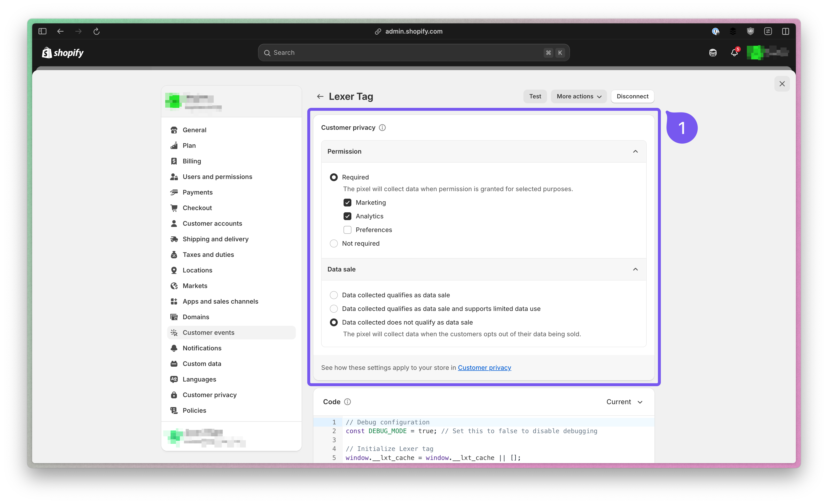The image size is (828, 504).
Task: Click the Customer accounts person icon
Action: pyautogui.click(x=174, y=223)
